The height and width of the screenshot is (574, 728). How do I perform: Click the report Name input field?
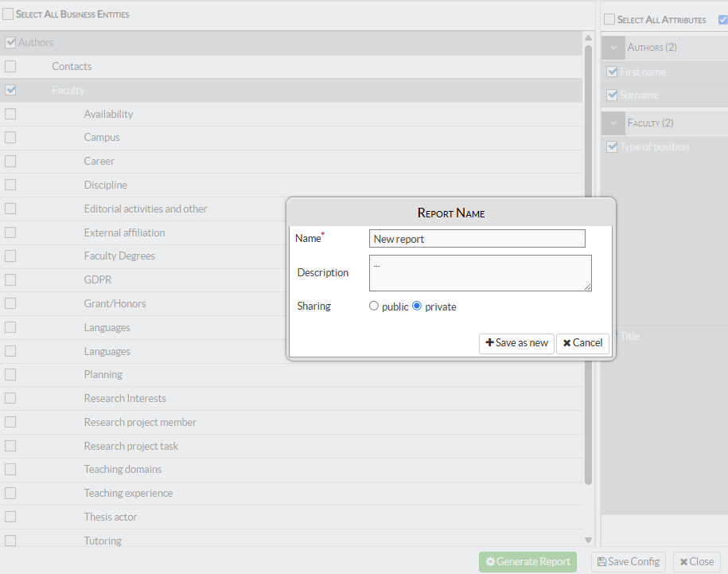tap(477, 239)
